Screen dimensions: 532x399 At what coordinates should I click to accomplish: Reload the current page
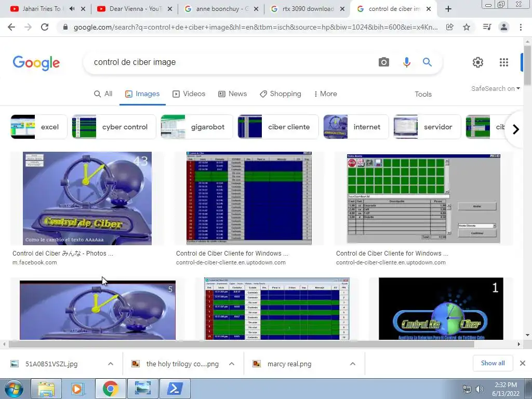(x=45, y=27)
